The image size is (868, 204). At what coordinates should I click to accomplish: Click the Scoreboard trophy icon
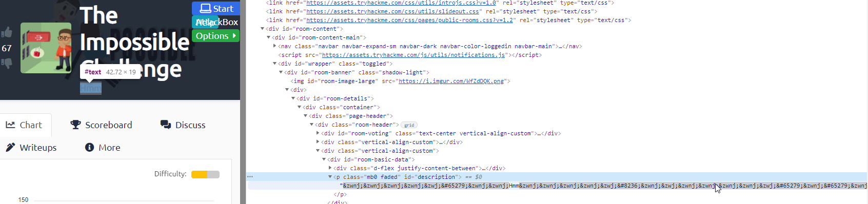[x=75, y=125]
